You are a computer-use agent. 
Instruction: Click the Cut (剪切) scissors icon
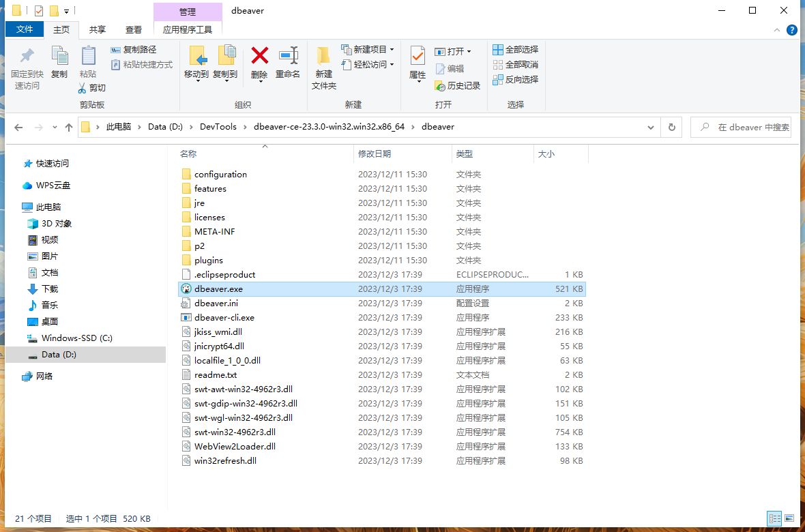(82, 88)
